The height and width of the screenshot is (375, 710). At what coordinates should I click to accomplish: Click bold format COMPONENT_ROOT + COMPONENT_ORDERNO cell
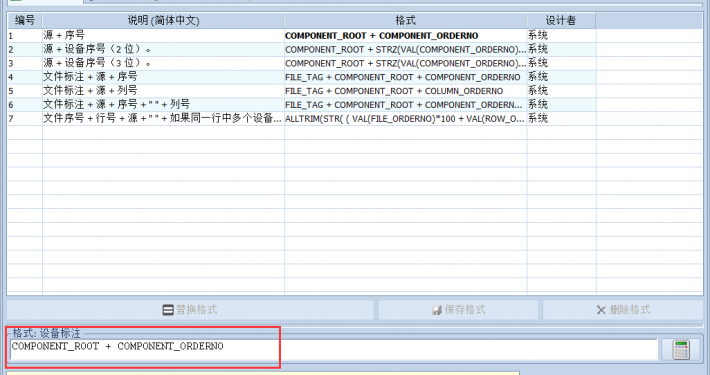coord(405,35)
